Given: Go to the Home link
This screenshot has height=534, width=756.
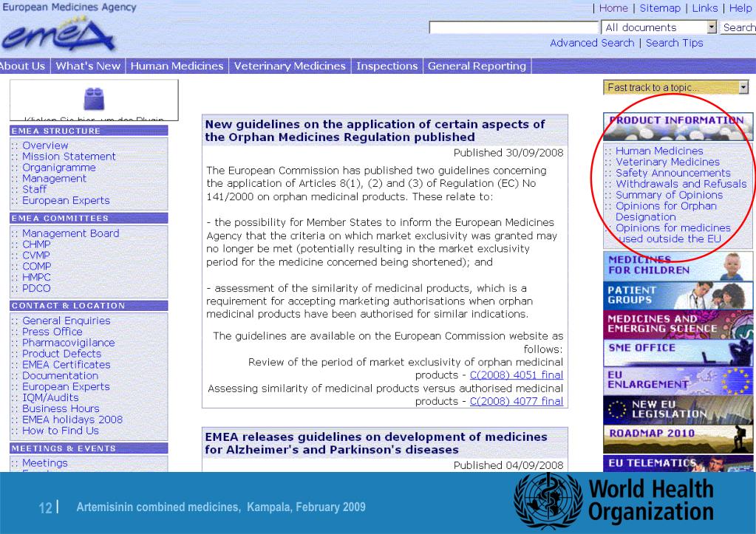Looking at the screenshot, I should (x=613, y=8).
